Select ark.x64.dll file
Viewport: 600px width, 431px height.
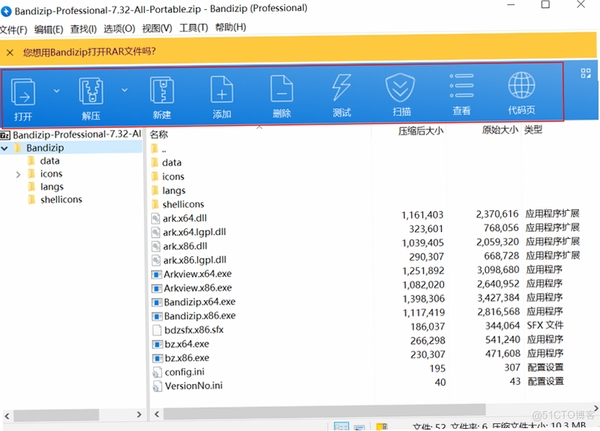click(185, 218)
